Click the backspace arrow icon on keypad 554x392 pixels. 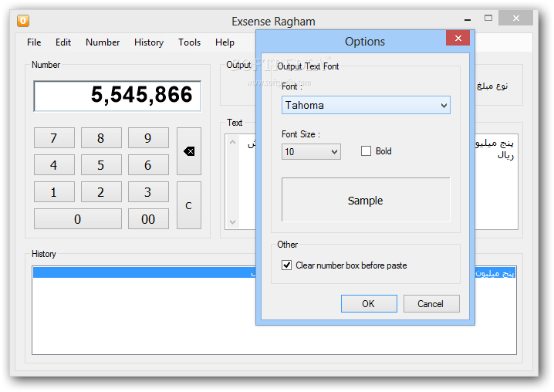[x=189, y=151]
